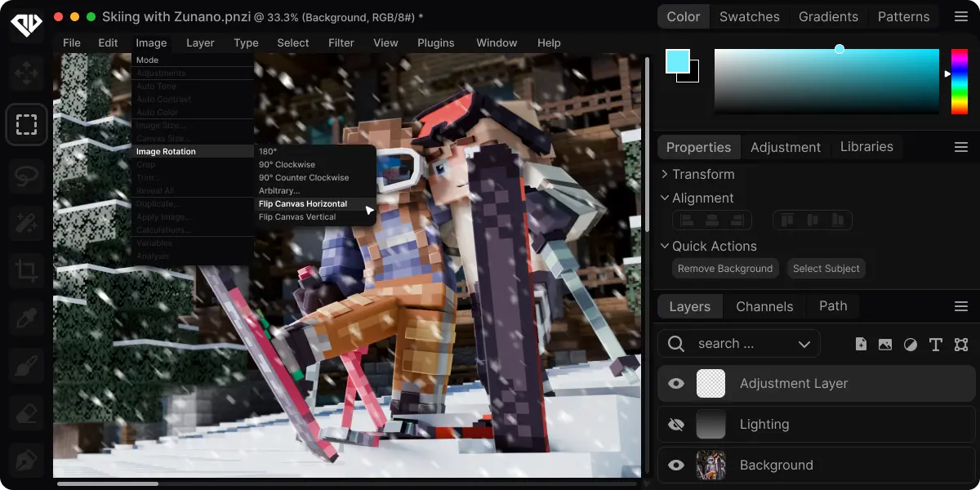The image size is (980, 490).
Task: Add an image layer icon
Action: 885,344
